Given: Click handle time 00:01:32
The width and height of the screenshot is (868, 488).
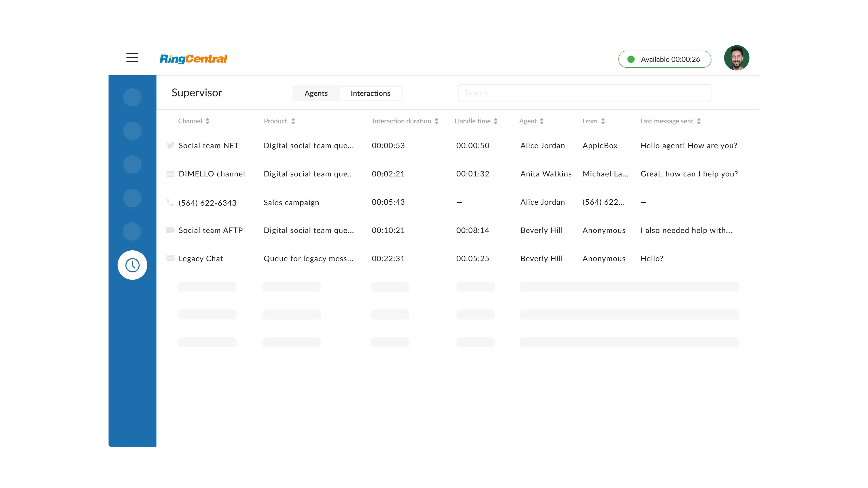Looking at the screenshot, I should click(473, 174).
